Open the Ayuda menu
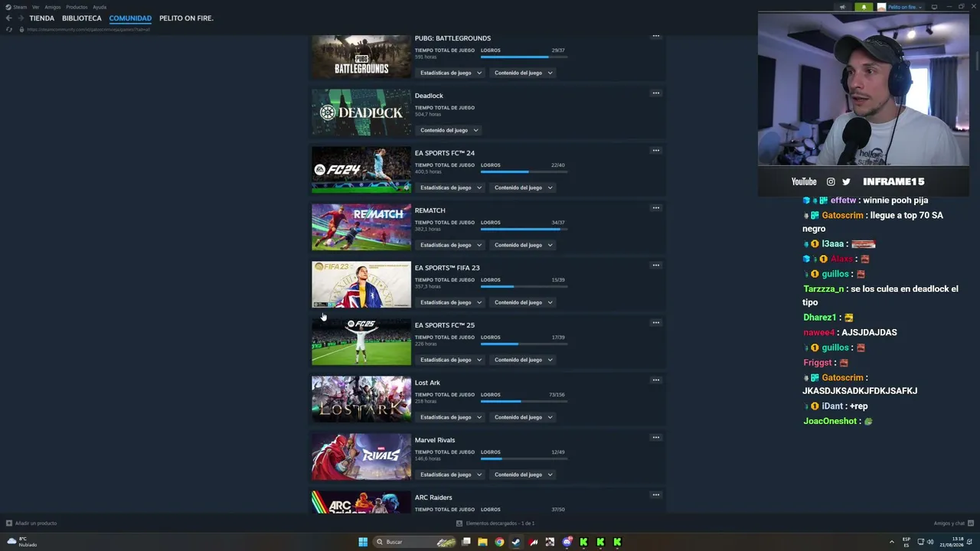The width and height of the screenshot is (980, 551). [100, 7]
